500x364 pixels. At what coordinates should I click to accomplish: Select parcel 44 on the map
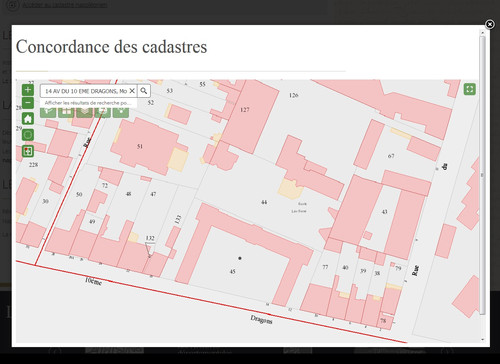pos(264,202)
